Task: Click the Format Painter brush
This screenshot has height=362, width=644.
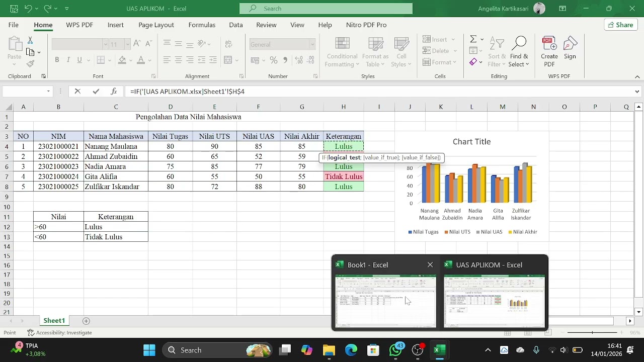Action: [30, 63]
